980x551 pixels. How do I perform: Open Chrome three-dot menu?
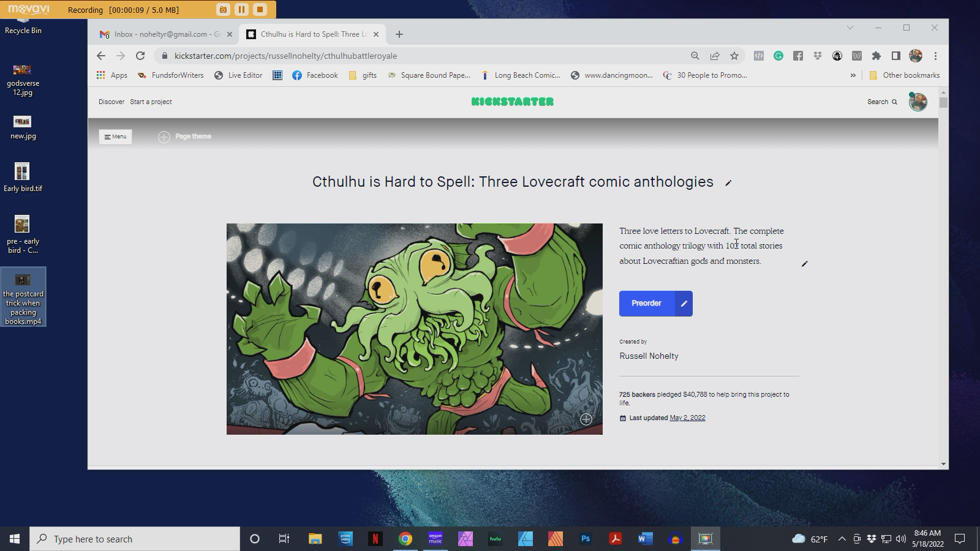point(935,56)
